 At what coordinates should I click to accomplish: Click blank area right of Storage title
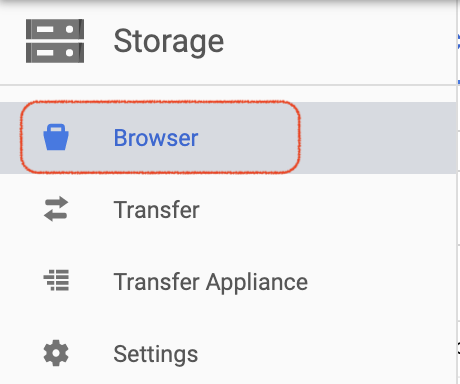(338, 42)
